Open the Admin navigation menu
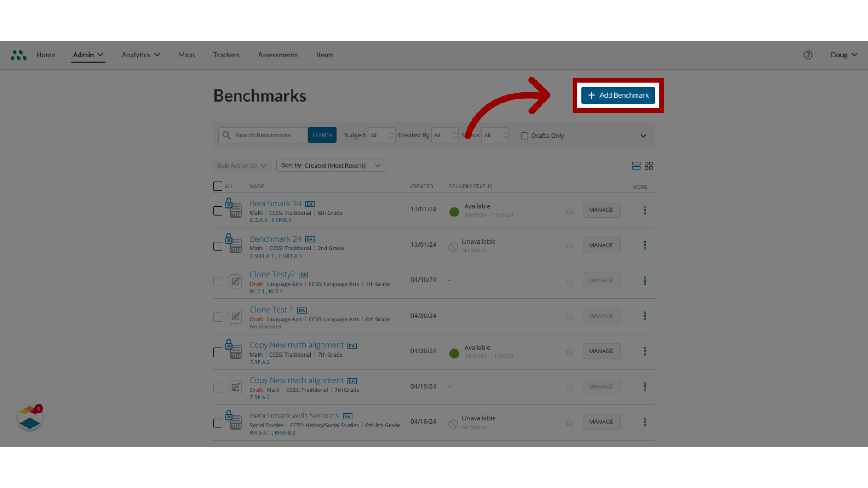This screenshot has width=868, height=488. pos(88,55)
